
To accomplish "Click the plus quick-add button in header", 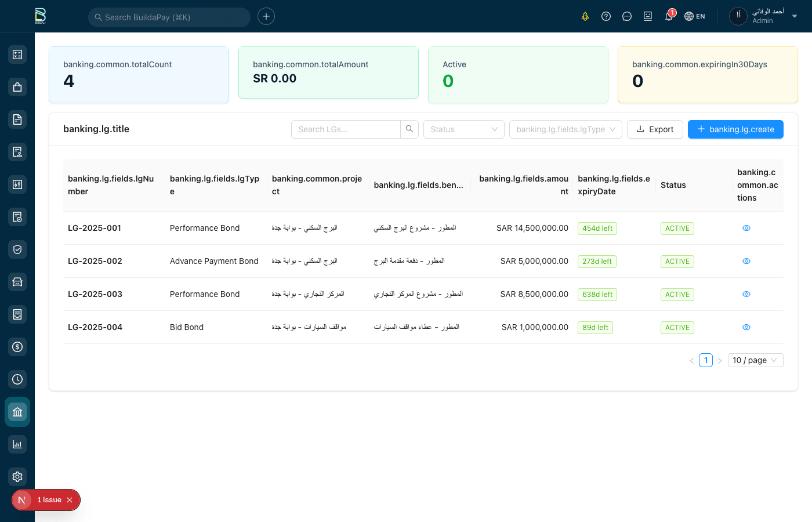I will coord(266,16).
